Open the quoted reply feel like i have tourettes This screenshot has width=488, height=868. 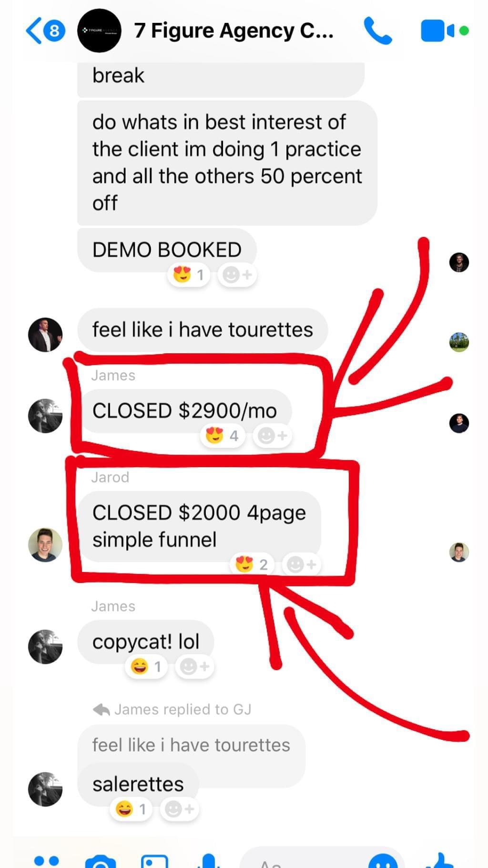click(x=191, y=745)
